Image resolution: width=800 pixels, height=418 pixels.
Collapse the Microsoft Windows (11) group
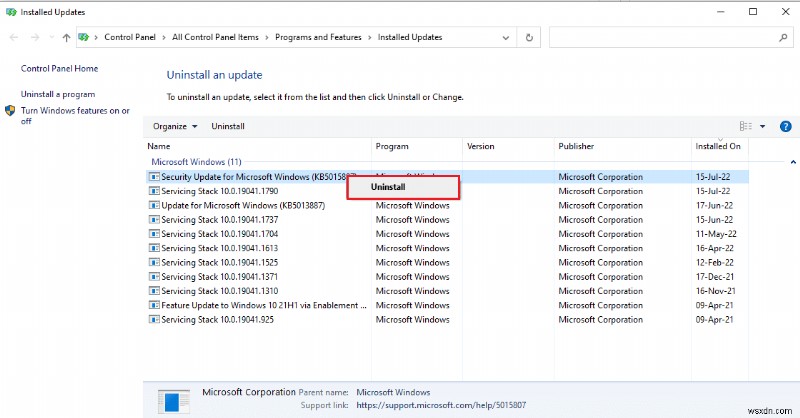[793, 162]
